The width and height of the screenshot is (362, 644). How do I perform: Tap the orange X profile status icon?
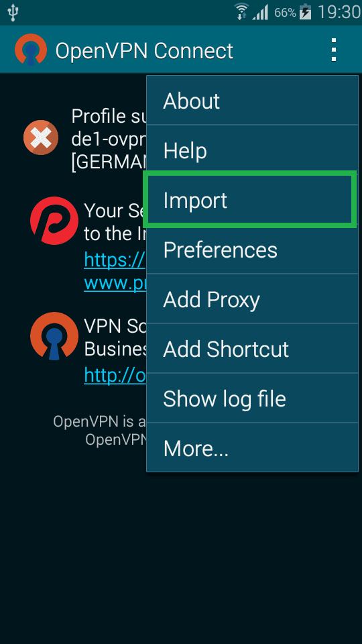pyautogui.click(x=41, y=137)
